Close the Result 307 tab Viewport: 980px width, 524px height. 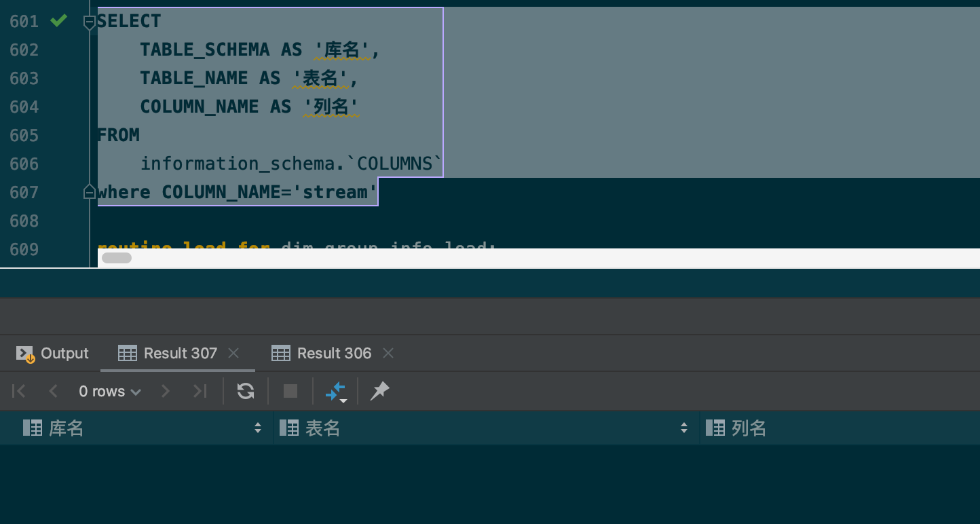pyautogui.click(x=233, y=353)
